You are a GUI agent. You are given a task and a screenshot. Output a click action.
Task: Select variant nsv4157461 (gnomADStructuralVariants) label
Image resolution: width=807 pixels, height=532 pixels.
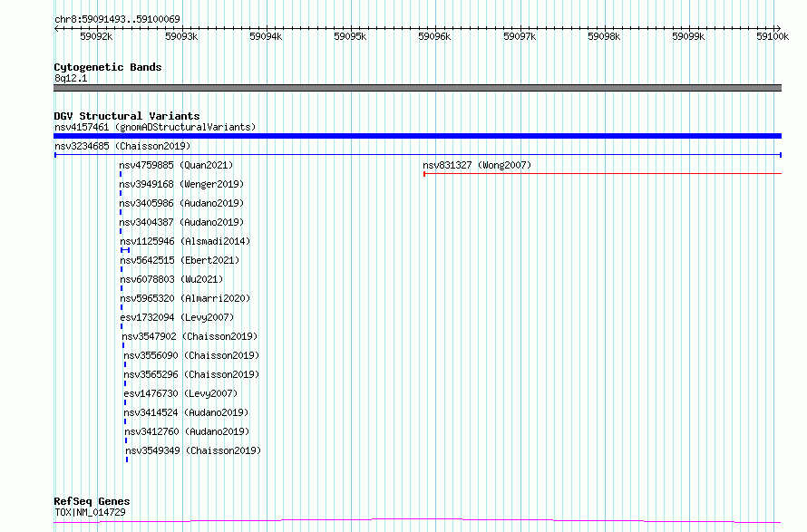coord(155,127)
